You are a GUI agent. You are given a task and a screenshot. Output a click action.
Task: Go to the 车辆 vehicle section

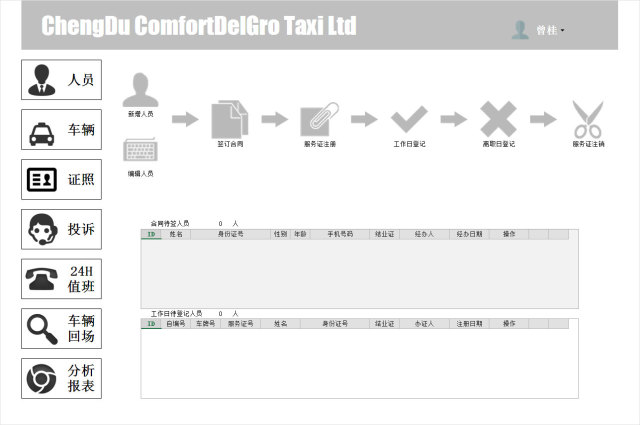point(61,129)
